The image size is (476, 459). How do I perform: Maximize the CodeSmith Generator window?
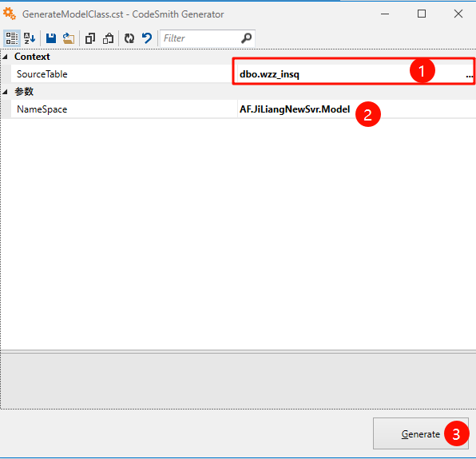[x=422, y=14]
